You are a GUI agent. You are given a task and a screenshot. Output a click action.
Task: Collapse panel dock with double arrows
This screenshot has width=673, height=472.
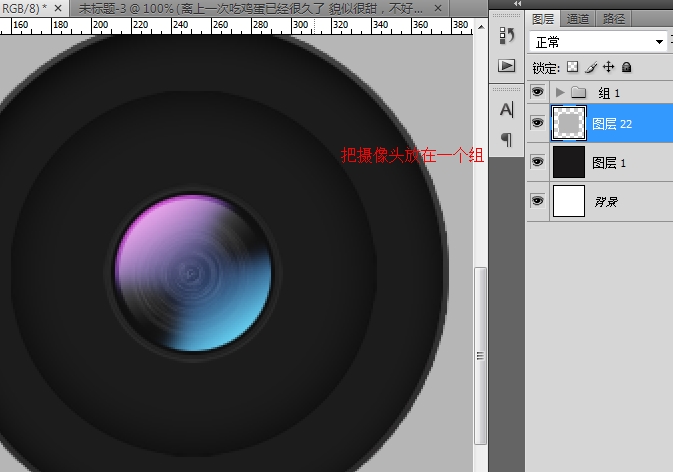click(x=517, y=4)
